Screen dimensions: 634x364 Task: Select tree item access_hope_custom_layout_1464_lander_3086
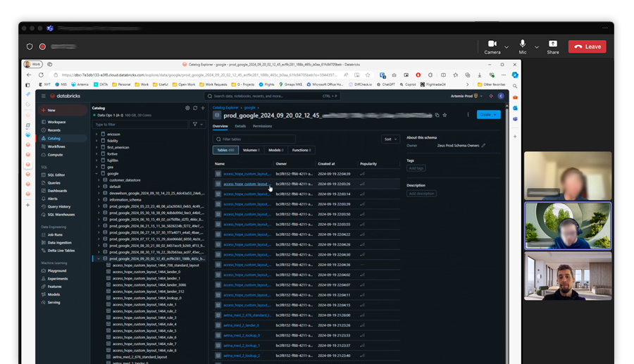(x=149, y=285)
